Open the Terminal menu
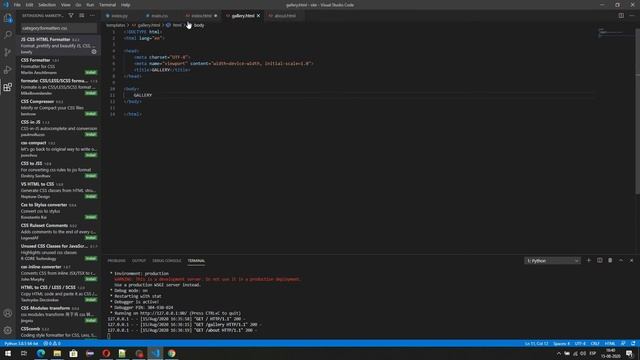This screenshot has width=640, height=360. [107, 5]
